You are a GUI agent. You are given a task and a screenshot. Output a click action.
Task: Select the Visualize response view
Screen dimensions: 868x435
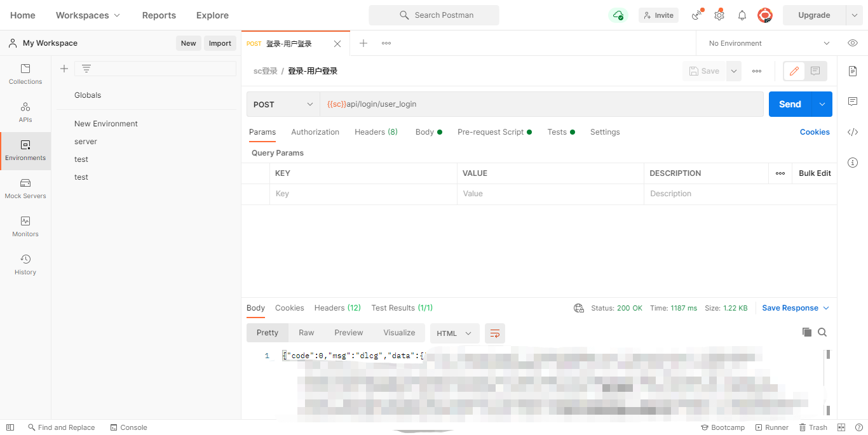(399, 333)
